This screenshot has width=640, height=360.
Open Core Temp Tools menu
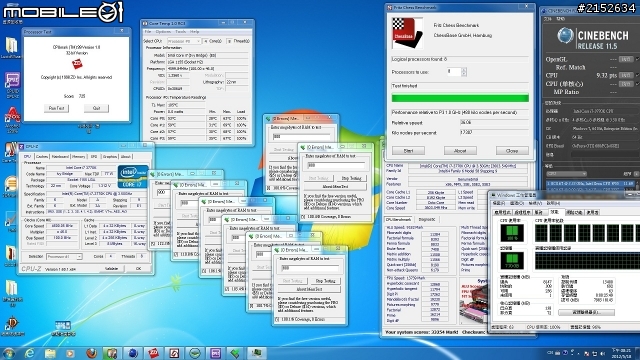[x=180, y=32]
